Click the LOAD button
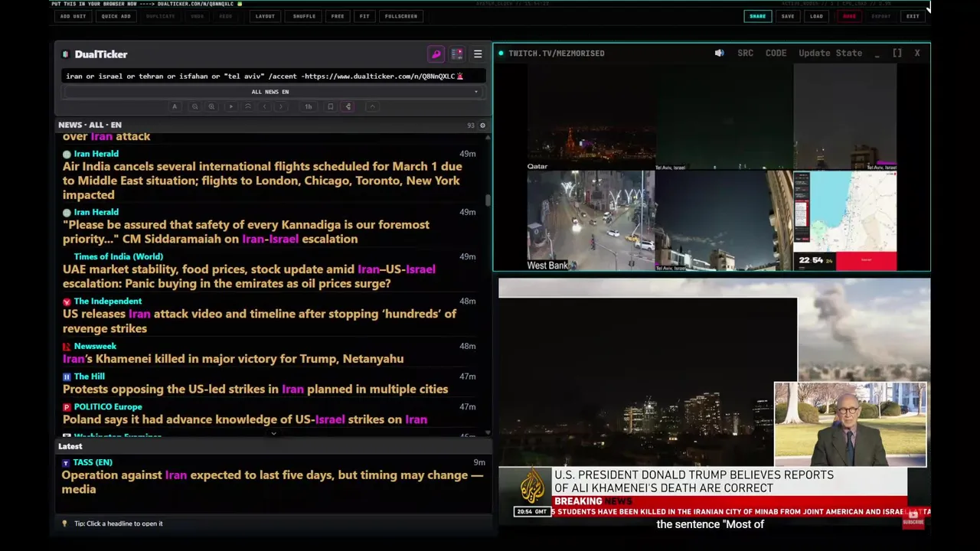Image resolution: width=980 pixels, height=551 pixels. coord(817,16)
